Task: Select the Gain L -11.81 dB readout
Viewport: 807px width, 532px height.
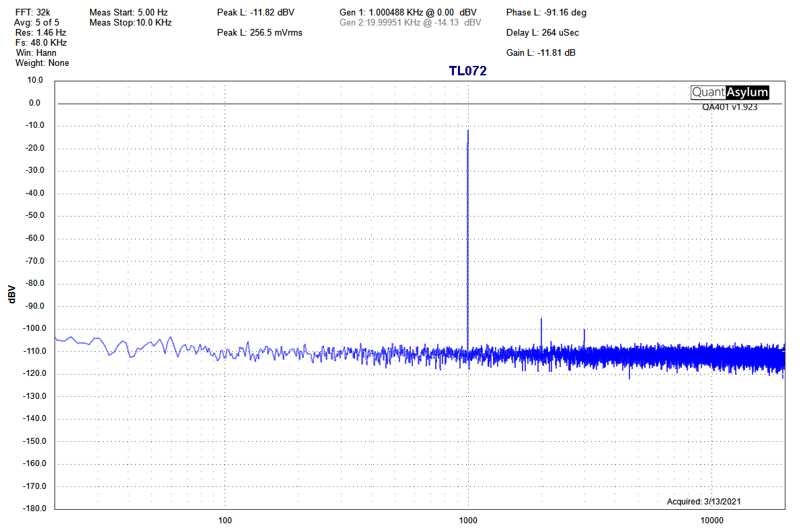Action: tap(541, 52)
